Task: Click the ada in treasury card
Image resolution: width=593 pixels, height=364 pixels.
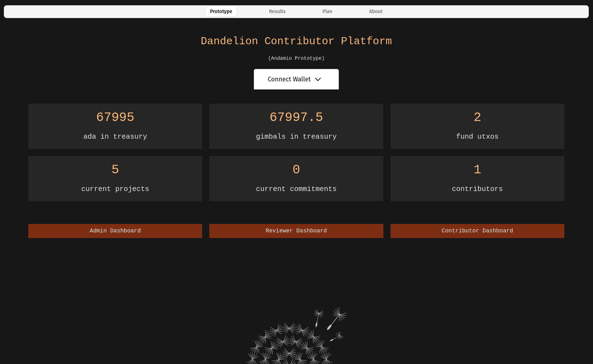Action: click(x=115, y=126)
